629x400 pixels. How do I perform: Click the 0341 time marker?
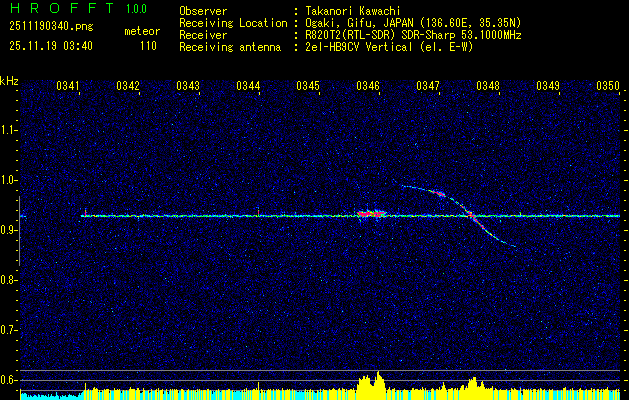pos(69,86)
